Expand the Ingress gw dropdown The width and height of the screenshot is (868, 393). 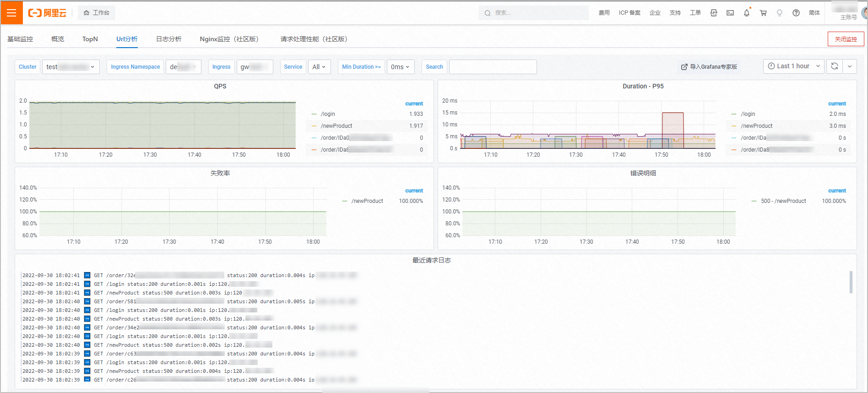point(255,67)
